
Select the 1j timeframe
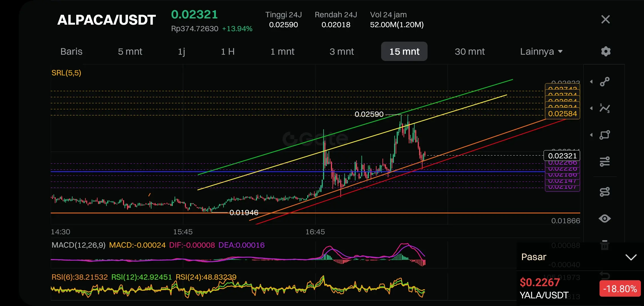[x=182, y=52]
